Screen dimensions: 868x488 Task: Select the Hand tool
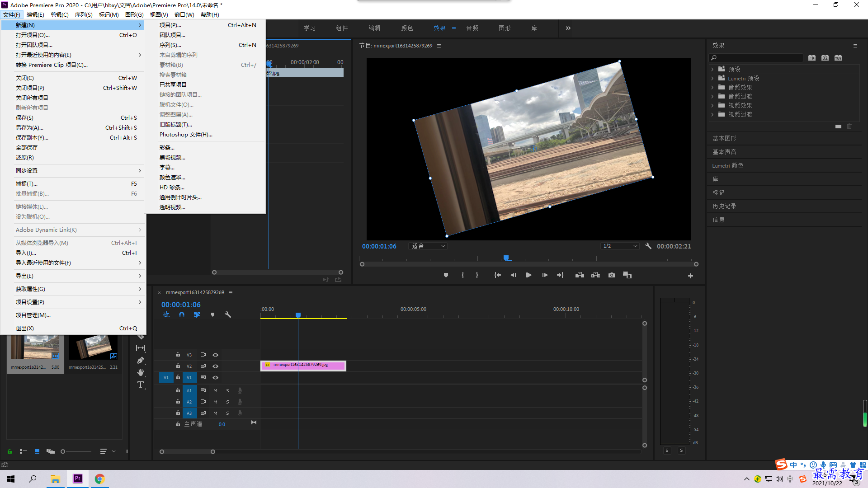[141, 372]
